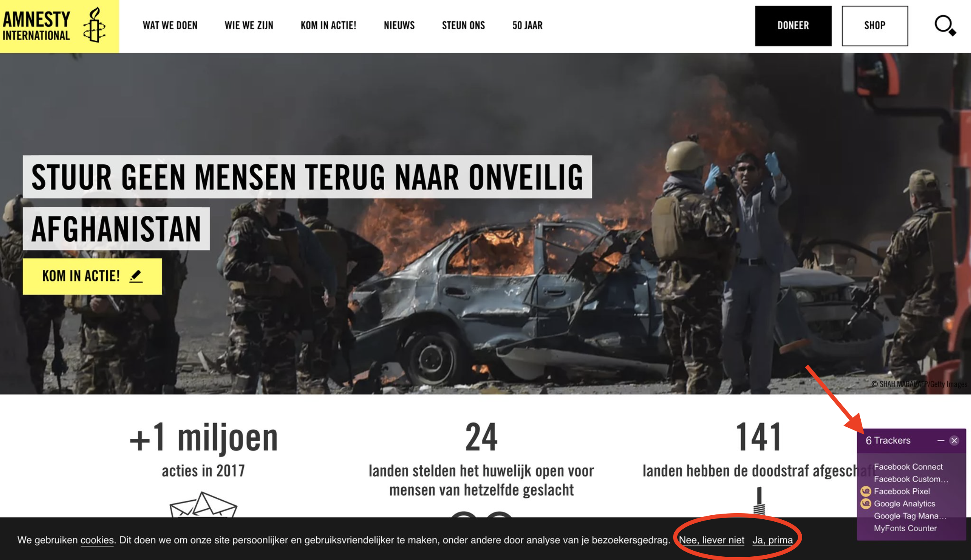Click the 141 landen statistic number
Screen dimensions: 971x560
[x=759, y=437]
